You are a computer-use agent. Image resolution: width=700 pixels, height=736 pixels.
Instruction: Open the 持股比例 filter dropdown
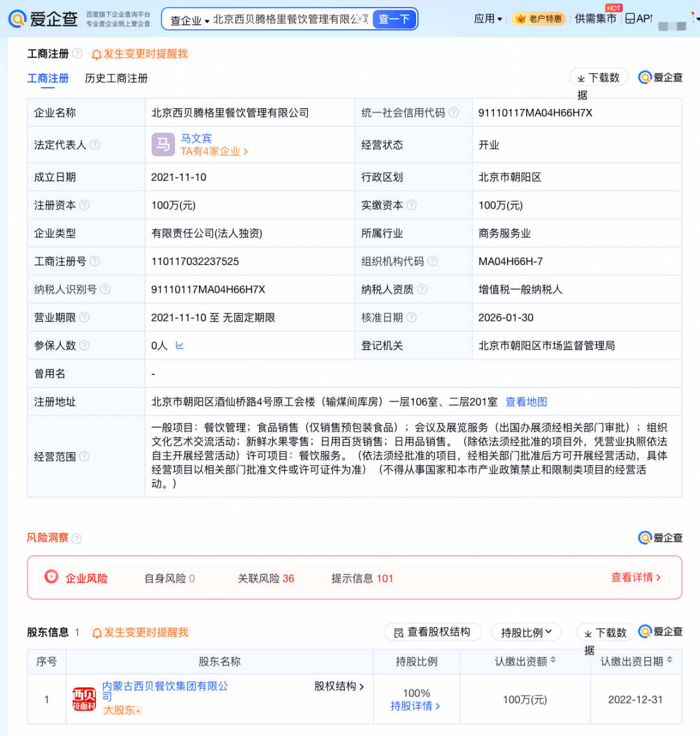[526, 632]
